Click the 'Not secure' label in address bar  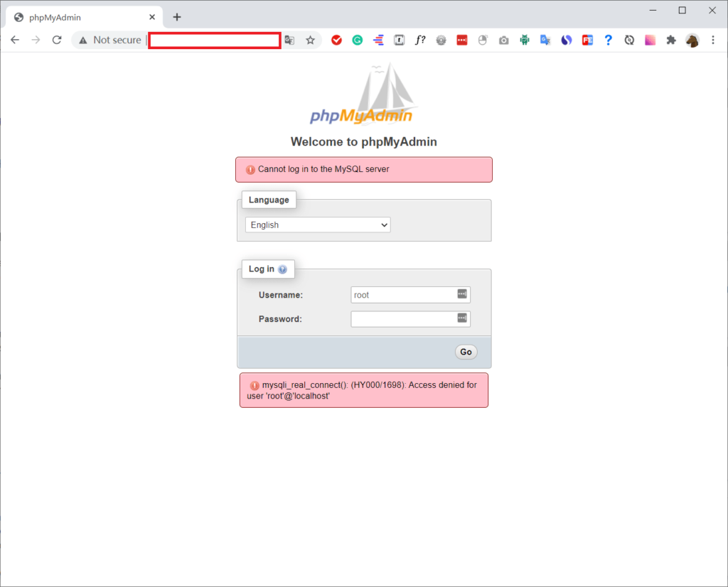(x=117, y=41)
